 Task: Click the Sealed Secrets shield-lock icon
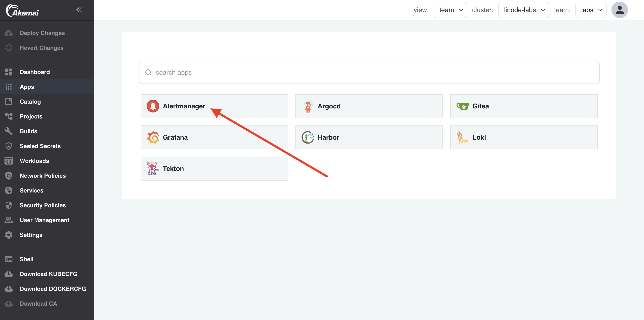pos(9,146)
